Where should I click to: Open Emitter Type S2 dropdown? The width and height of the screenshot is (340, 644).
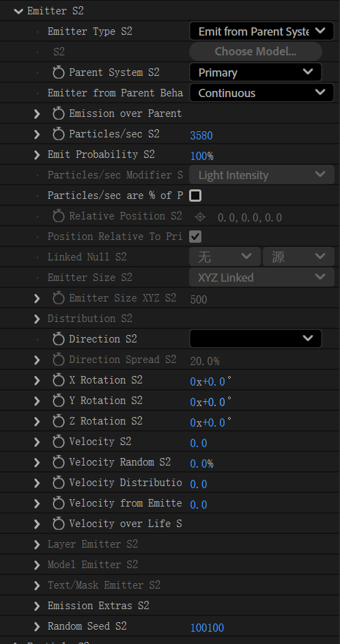[x=261, y=31]
